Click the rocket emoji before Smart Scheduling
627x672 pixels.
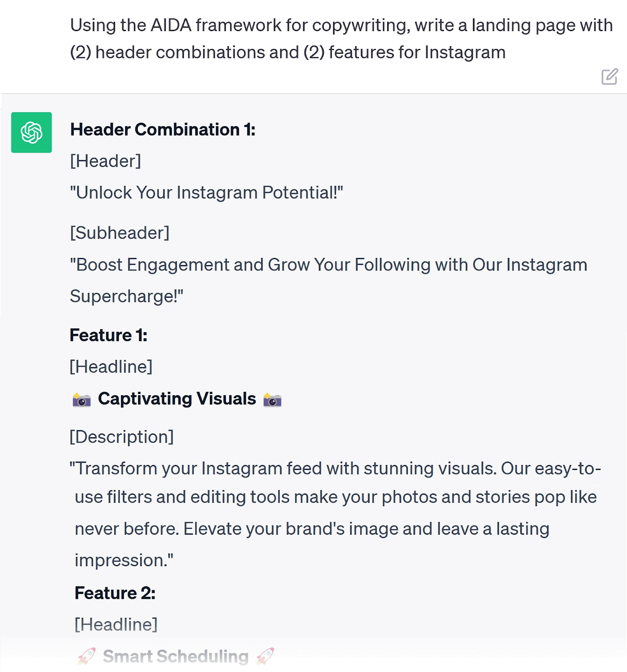(87, 656)
